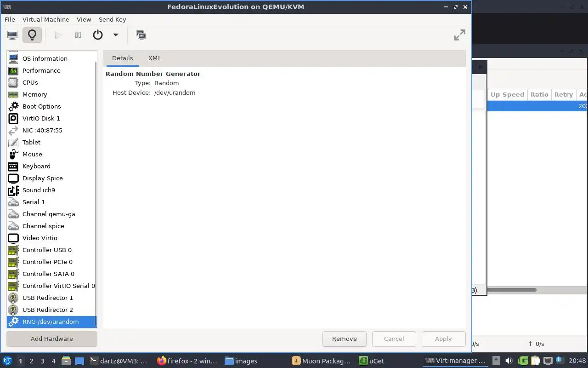Switch to fullscreen view icon
This screenshot has width=588, height=368.
click(x=459, y=35)
